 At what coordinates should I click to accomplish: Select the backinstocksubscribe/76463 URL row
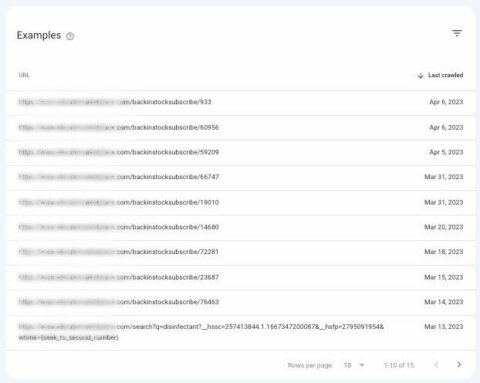point(241,302)
